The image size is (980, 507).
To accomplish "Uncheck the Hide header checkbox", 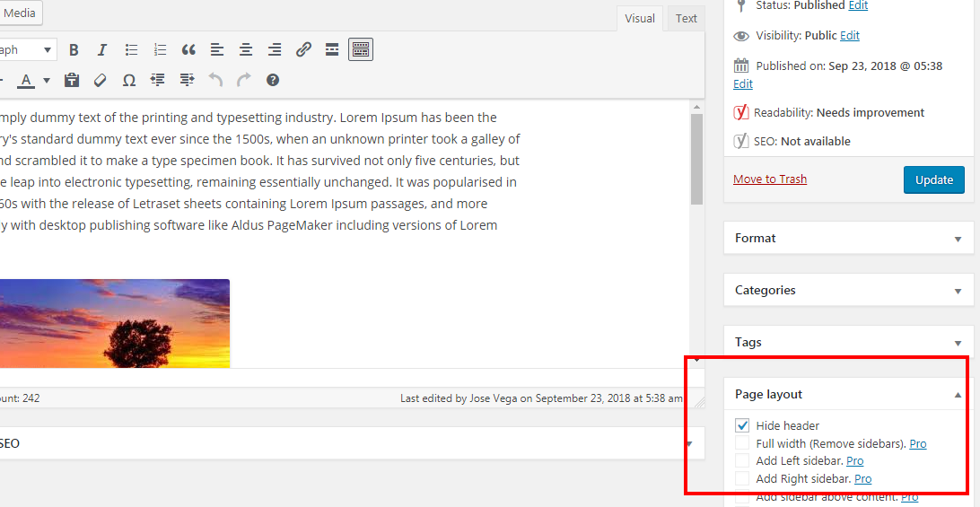I will (x=742, y=425).
